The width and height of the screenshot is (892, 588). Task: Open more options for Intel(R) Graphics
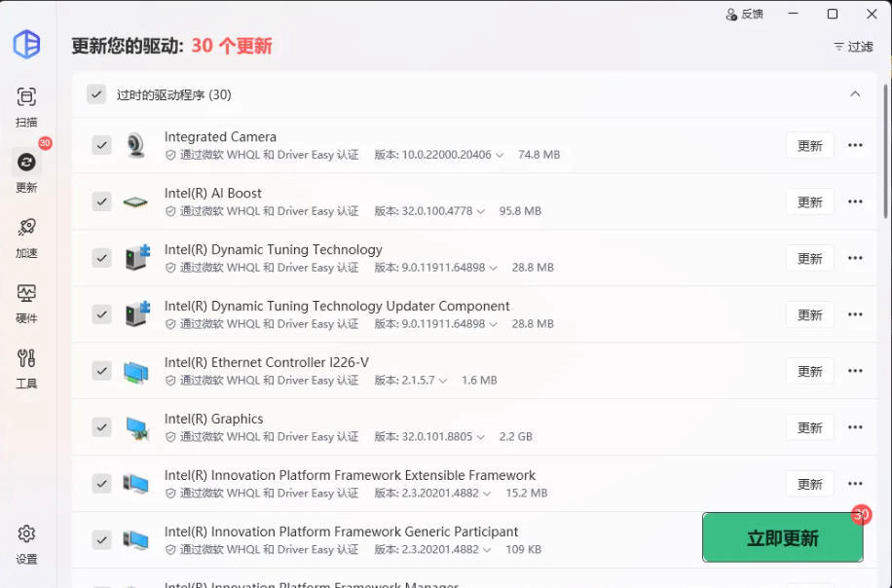[x=855, y=427]
